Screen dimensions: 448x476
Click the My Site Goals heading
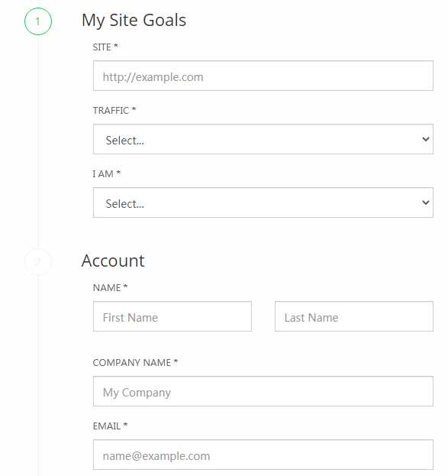134,21
